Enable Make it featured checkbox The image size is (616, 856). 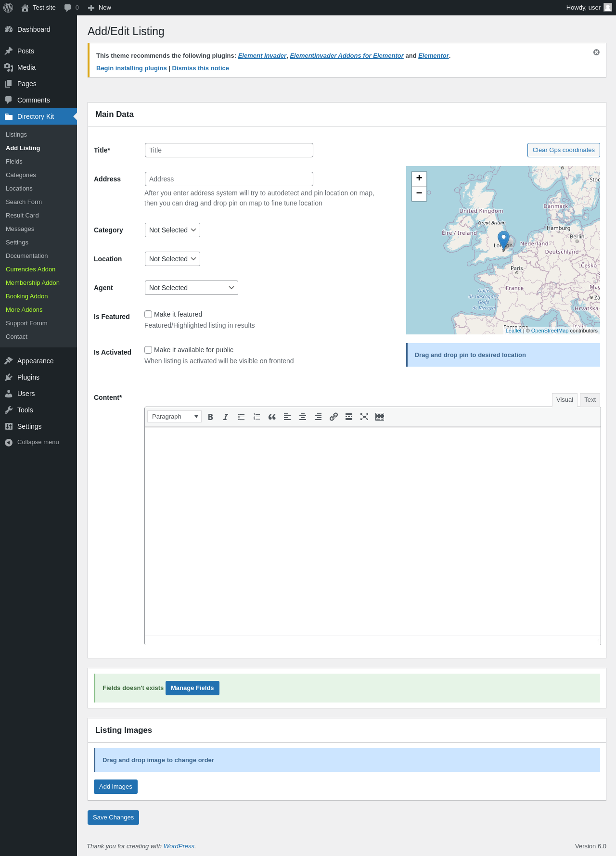[x=149, y=314]
